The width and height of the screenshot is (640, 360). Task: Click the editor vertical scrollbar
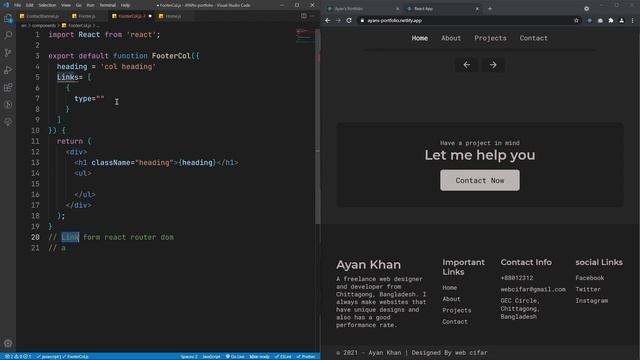click(318, 127)
